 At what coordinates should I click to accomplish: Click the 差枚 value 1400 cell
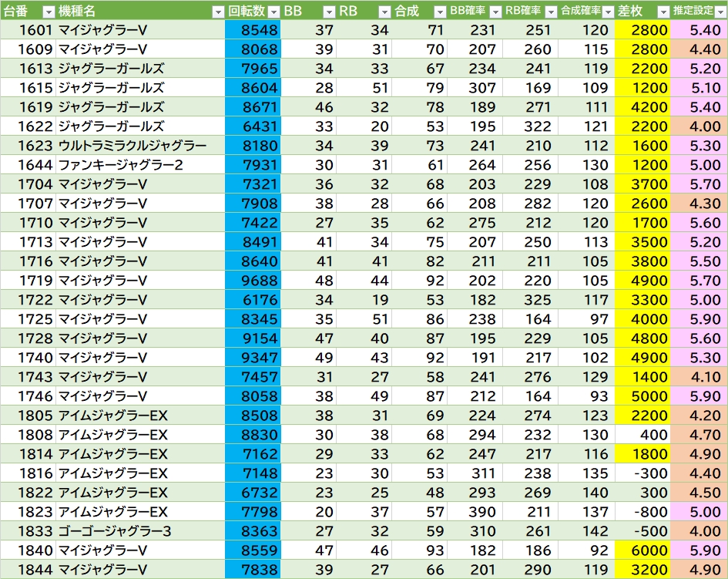[642, 377]
